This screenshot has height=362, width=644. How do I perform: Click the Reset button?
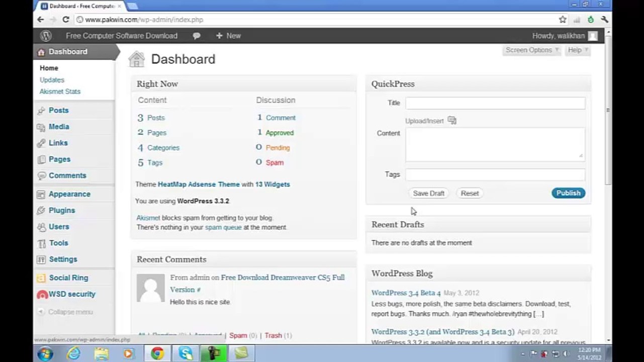pyautogui.click(x=470, y=194)
